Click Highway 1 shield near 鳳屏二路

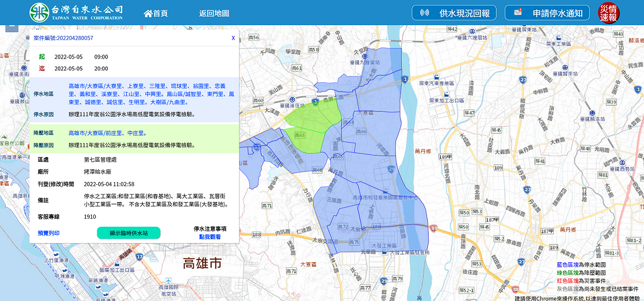click(316, 101)
